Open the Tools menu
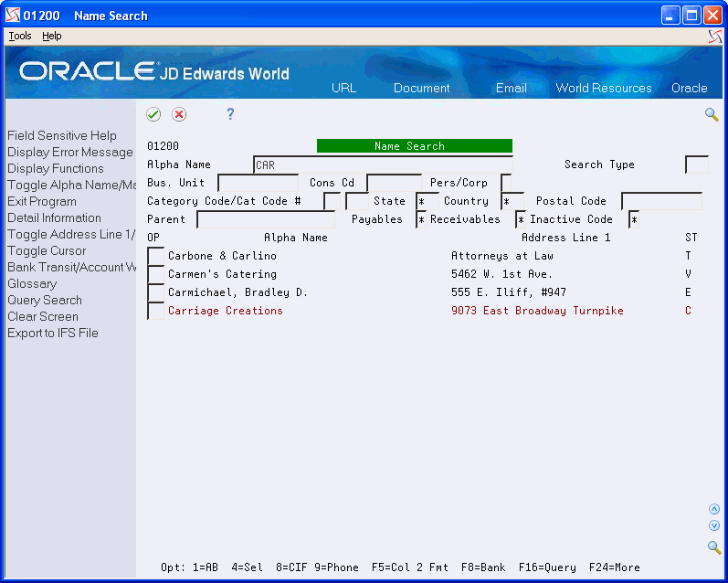The height and width of the screenshot is (583, 728). [x=20, y=36]
